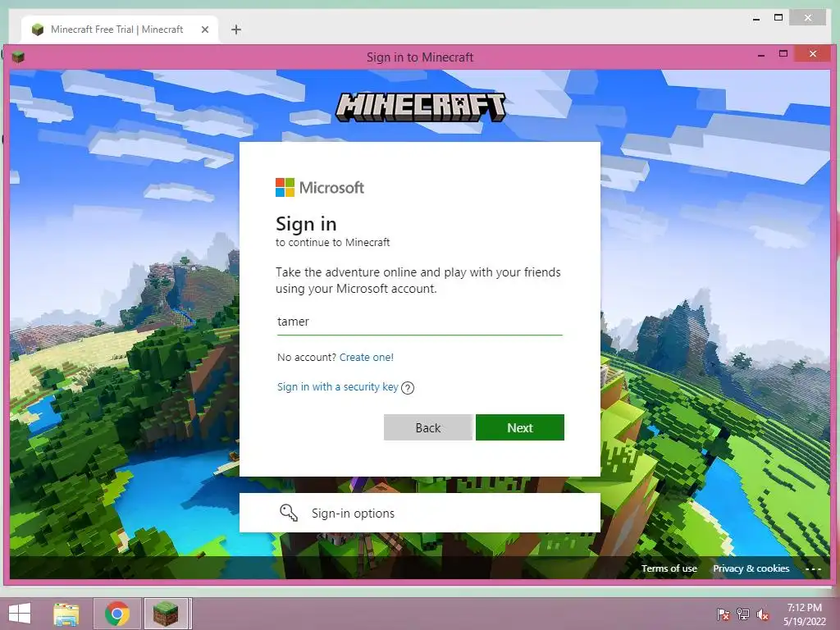Image resolution: width=840 pixels, height=630 pixels.
Task: Go back with the Back button
Action: pos(428,427)
